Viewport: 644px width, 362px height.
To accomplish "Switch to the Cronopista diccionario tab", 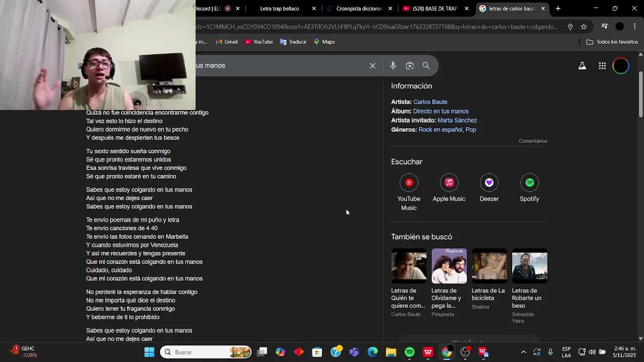I will (359, 9).
